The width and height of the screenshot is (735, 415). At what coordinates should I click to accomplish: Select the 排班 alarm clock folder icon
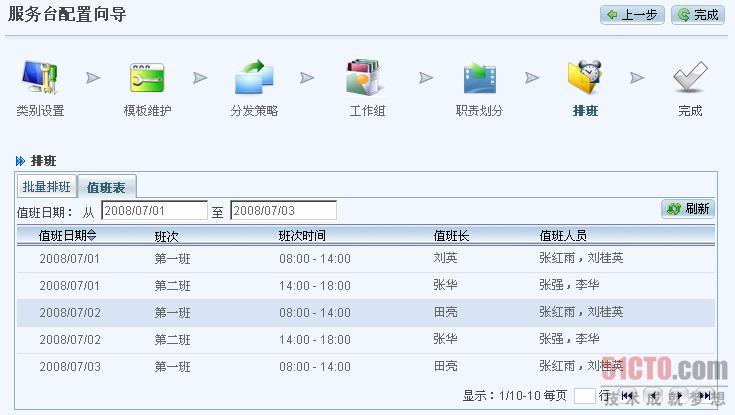click(x=585, y=77)
